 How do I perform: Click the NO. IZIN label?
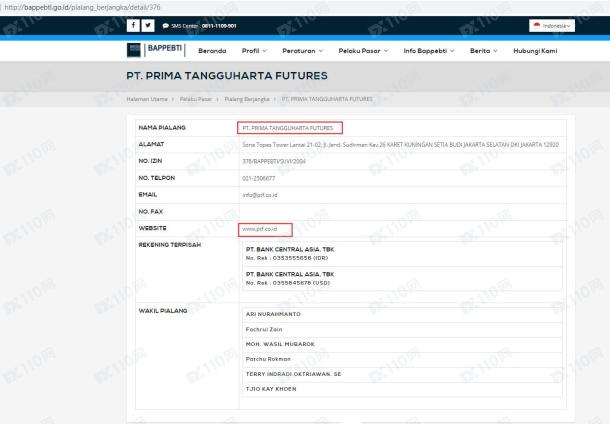coord(150,161)
